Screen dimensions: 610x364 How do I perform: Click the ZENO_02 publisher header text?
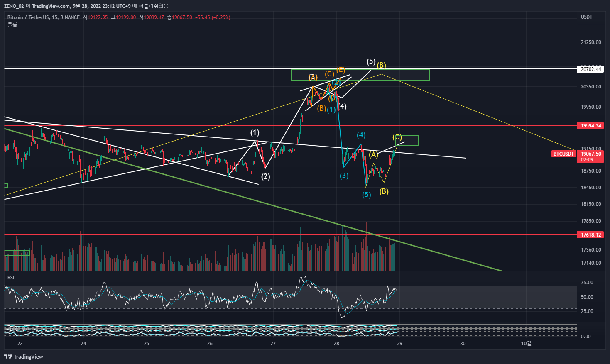point(14,6)
